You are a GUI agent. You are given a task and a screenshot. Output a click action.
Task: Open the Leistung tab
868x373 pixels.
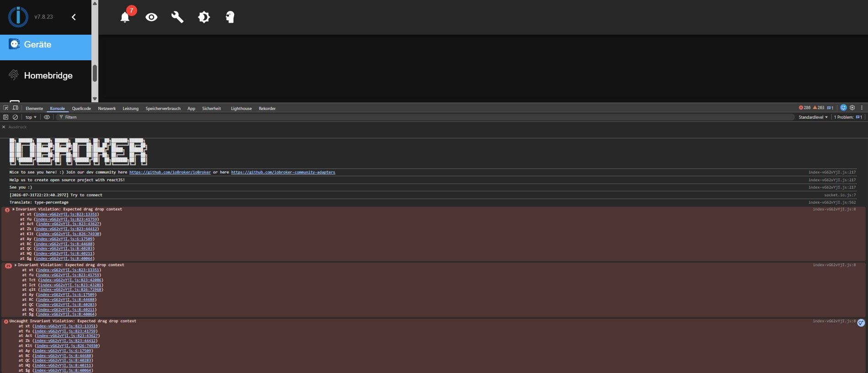point(131,109)
